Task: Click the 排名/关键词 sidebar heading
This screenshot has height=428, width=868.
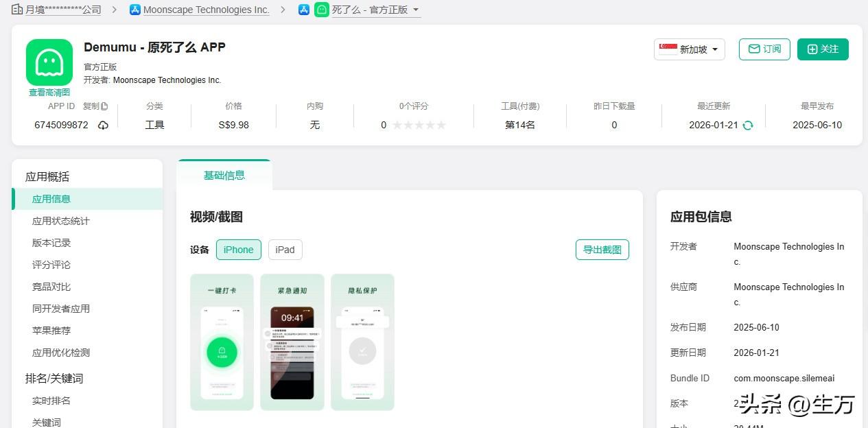Action: [x=54, y=378]
